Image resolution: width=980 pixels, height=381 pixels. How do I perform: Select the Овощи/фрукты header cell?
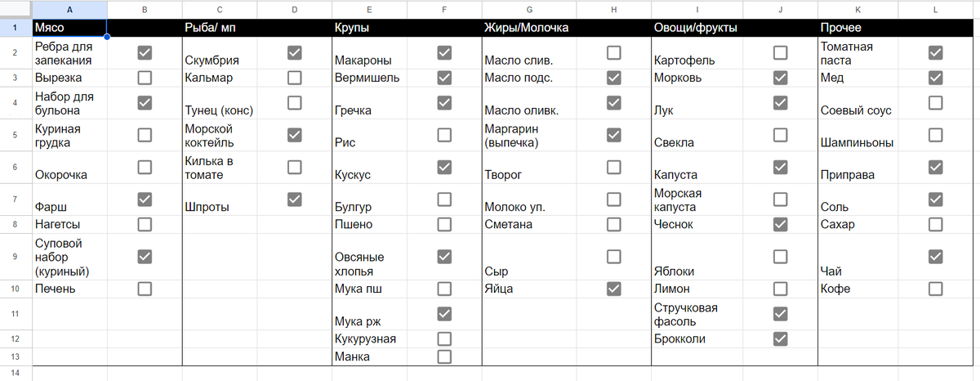pyautogui.click(x=696, y=27)
